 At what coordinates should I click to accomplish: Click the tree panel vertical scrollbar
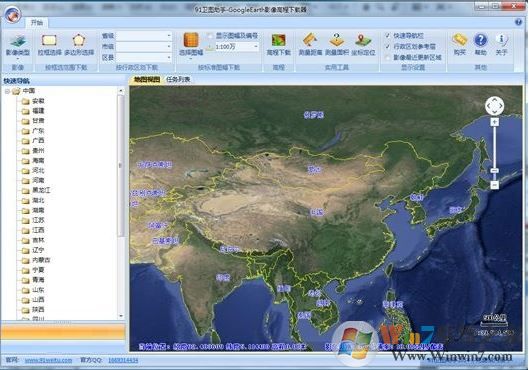pos(121,165)
